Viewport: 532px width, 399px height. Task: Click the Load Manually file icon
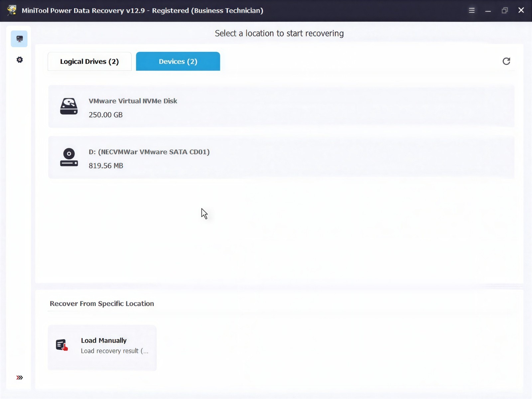[x=62, y=345]
